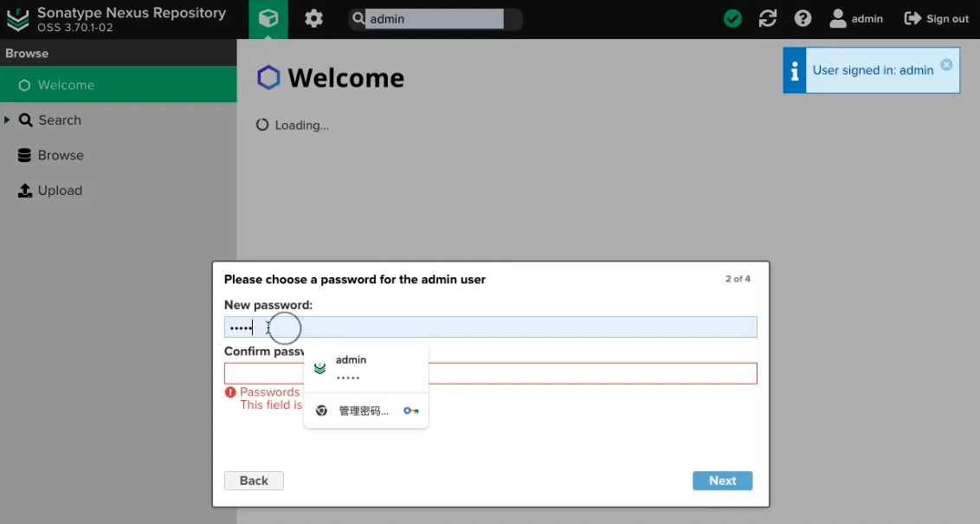Click the Back button in dialog
The height and width of the screenshot is (524, 980).
click(x=254, y=481)
